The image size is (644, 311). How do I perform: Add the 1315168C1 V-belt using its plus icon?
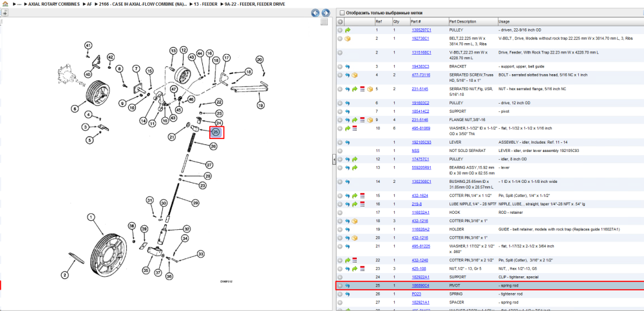coord(340,52)
